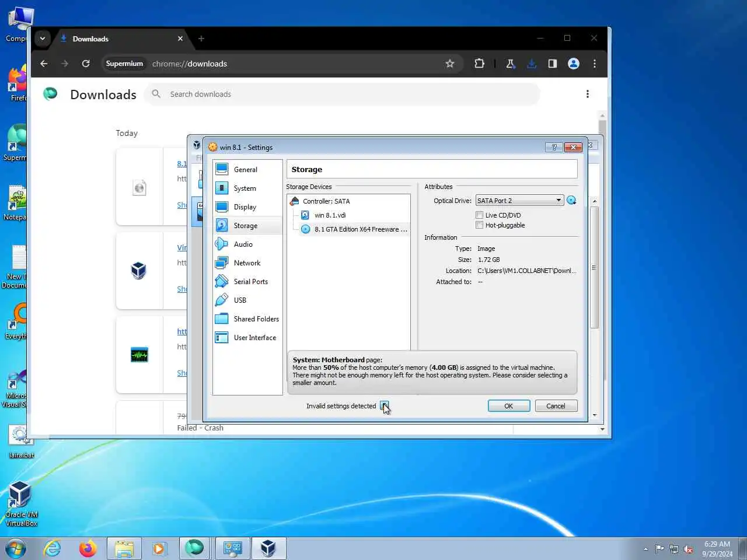Click the invalid settings warning icon

click(x=384, y=406)
